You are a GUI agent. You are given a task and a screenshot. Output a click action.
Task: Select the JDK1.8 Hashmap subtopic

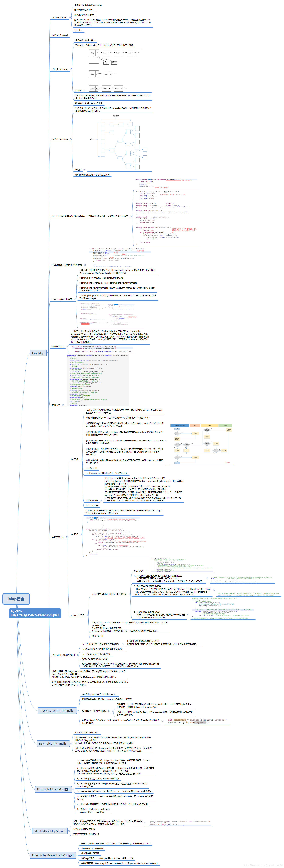(60, 139)
